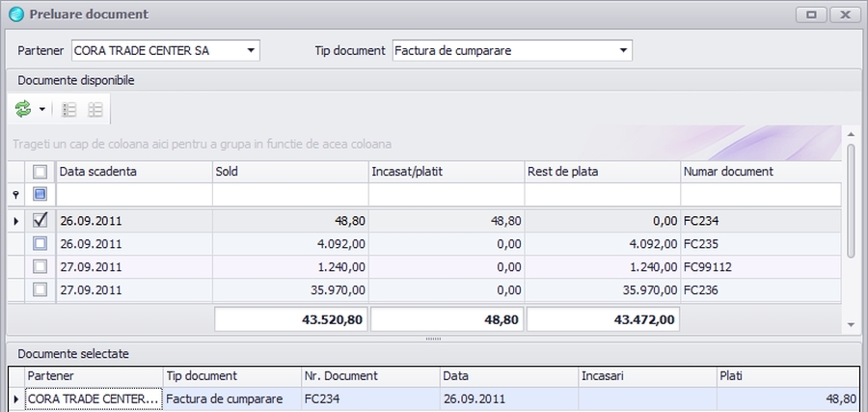The height and width of the screenshot is (412, 868).
Task: Click the Sold filter row field
Action: point(290,195)
